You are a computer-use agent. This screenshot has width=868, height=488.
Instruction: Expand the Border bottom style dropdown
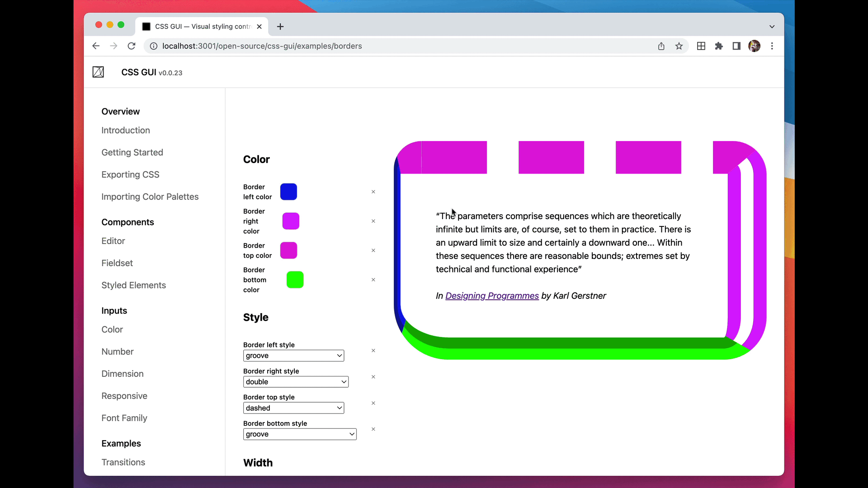tap(300, 434)
